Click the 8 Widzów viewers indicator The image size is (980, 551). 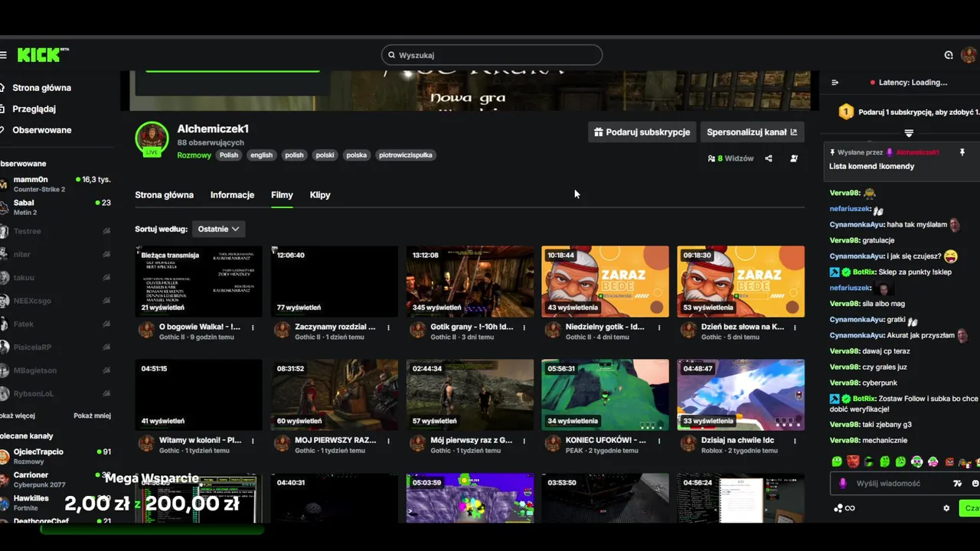[731, 158]
